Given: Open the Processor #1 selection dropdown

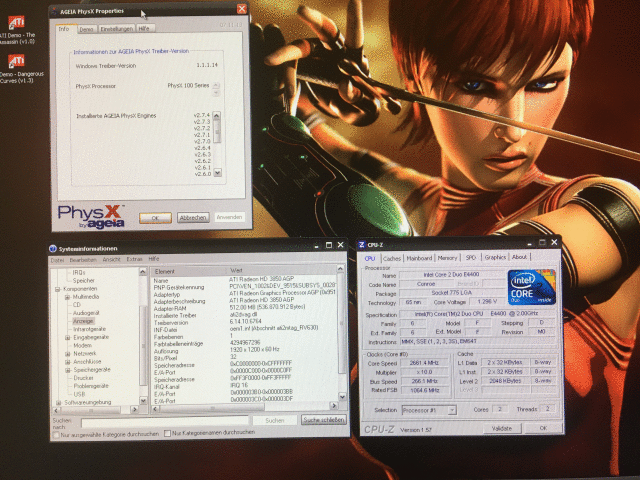Looking at the screenshot, I should [x=452, y=410].
